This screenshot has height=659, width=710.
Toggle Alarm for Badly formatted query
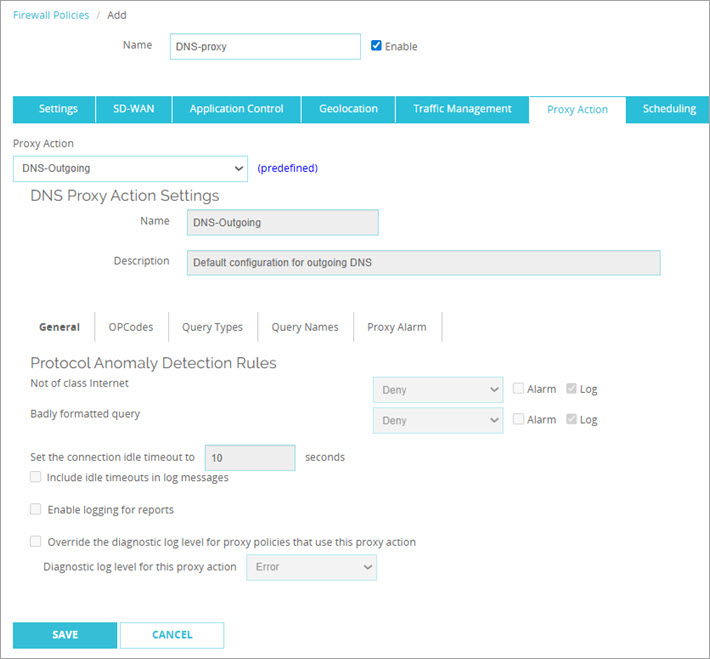pyautogui.click(x=518, y=419)
